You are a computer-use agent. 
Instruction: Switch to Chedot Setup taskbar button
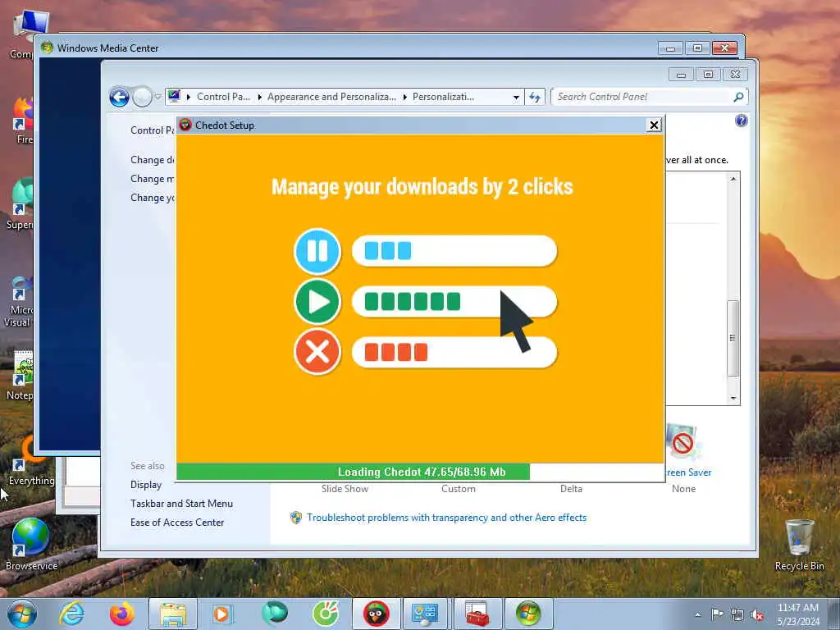tap(376, 614)
